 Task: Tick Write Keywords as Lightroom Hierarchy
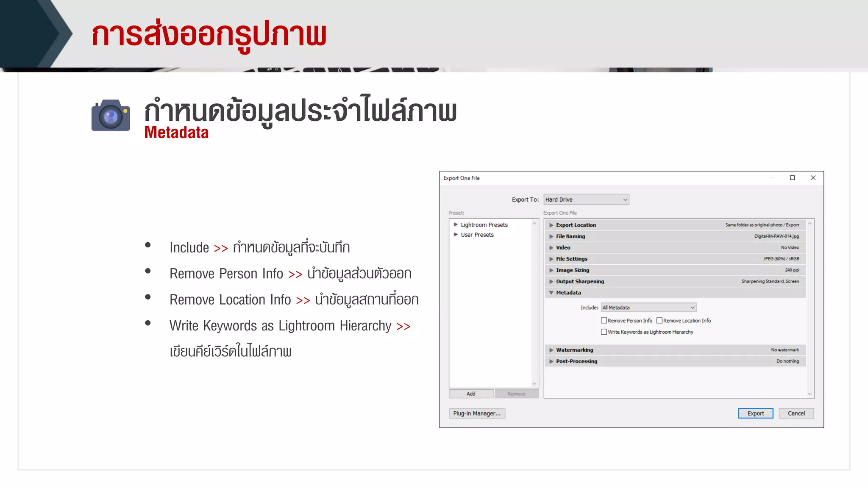604,332
